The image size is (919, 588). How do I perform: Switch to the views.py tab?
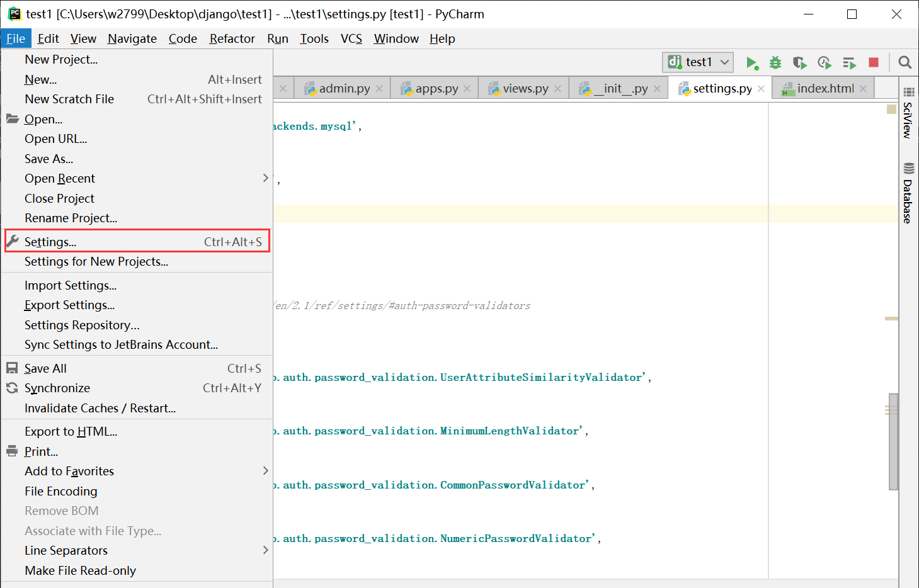[x=525, y=89]
